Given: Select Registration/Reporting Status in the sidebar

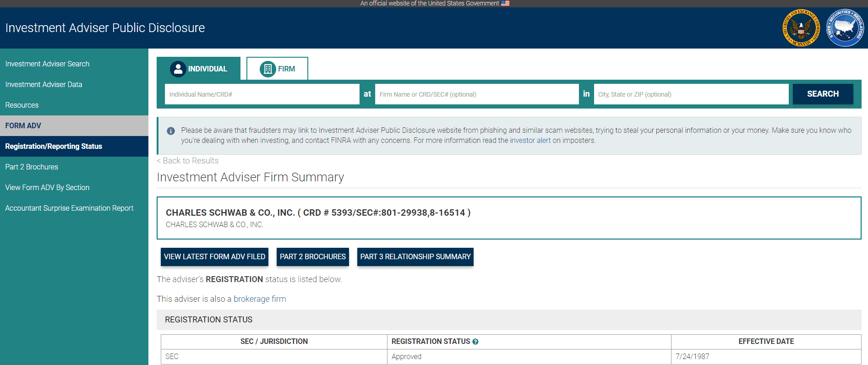Looking at the screenshot, I should click(74, 146).
